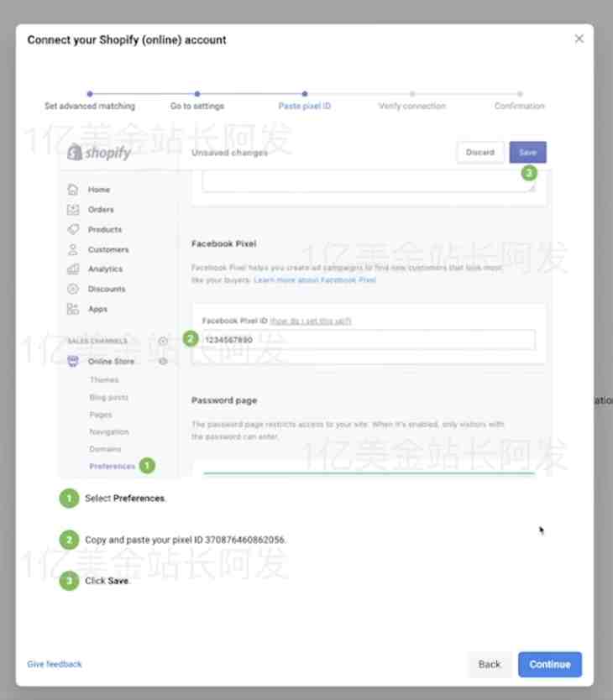613x700 pixels.
Task: Open Pages under Online Store
Action: click(101, 415)
